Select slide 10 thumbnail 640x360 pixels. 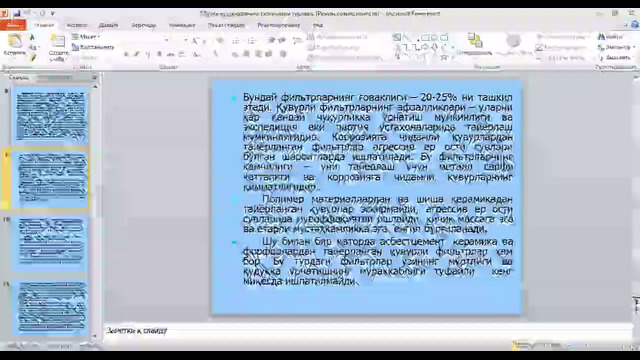[50, 244]
